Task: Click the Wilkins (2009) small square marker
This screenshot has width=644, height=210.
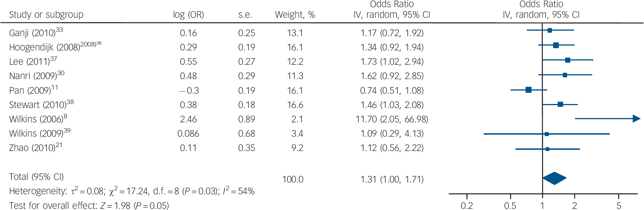Action: 546,134
